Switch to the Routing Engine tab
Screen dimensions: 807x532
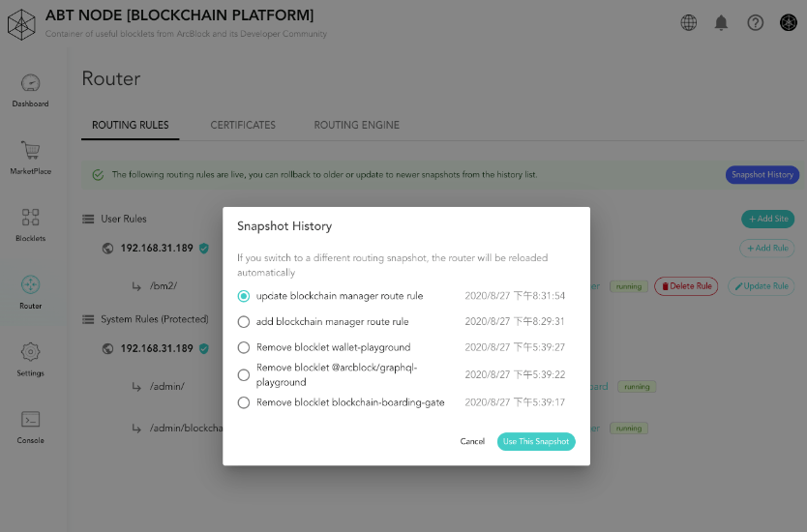coord(357,125)
